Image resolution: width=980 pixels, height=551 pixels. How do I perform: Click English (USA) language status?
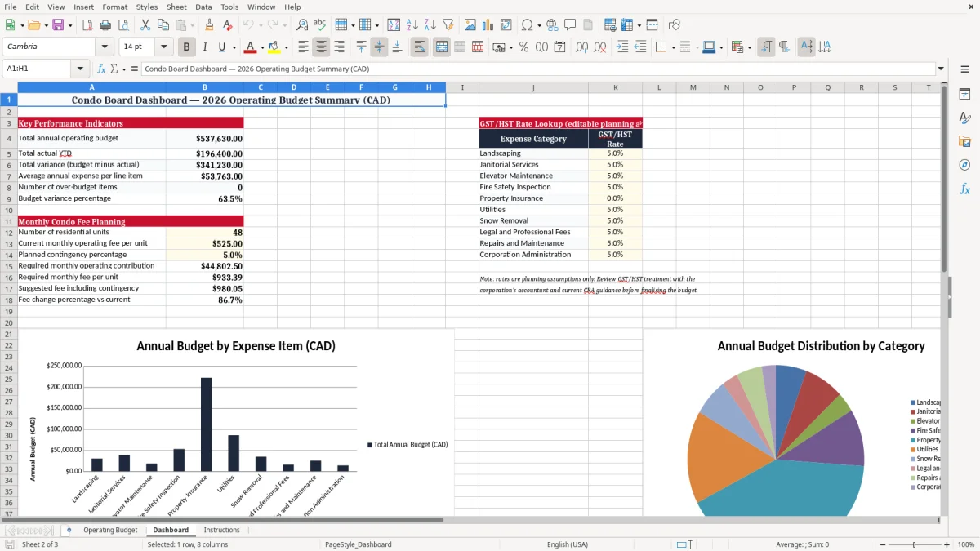tap(568, 544)
